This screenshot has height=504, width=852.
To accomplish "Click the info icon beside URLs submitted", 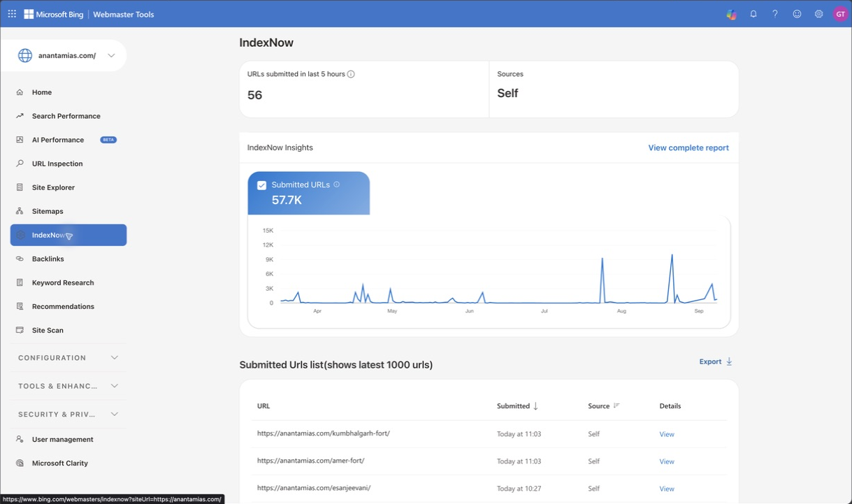I will click(x=351, y=74).
